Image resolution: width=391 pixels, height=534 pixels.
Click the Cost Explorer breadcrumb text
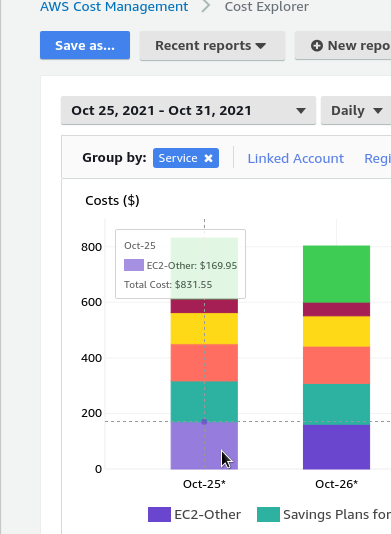pos(267,6)
